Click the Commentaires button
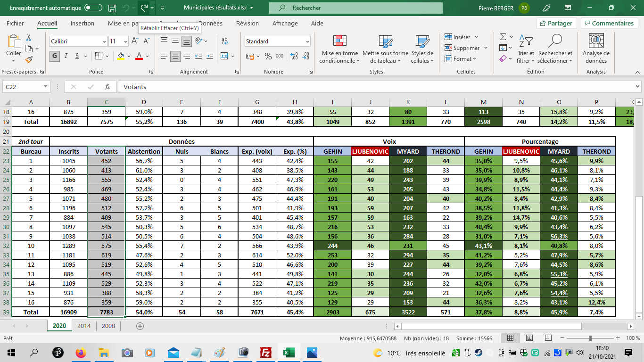Image resolution: width=644 pixels, height=362 pixels. point(609,24)
